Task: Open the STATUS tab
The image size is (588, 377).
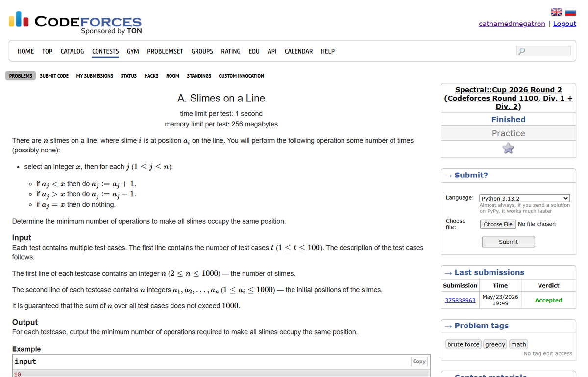Action: pyautogui.click(x=129, y=76)
